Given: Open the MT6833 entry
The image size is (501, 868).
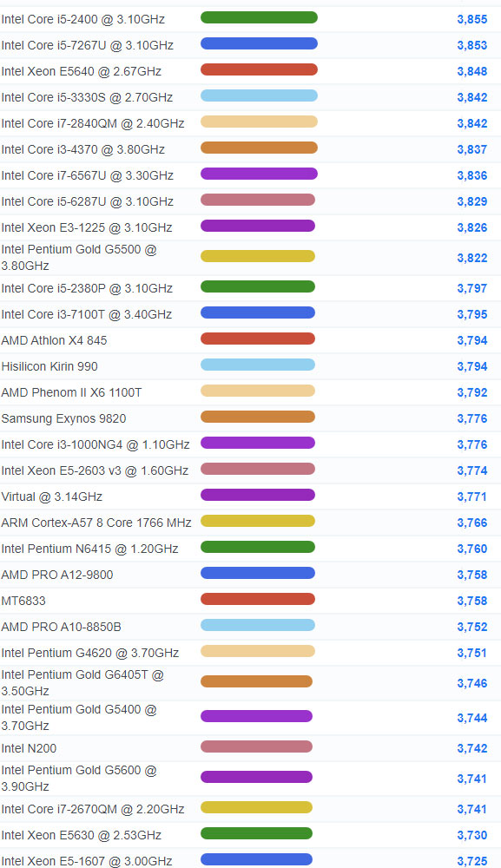Looking at the screenshot, I should [23, 601].
